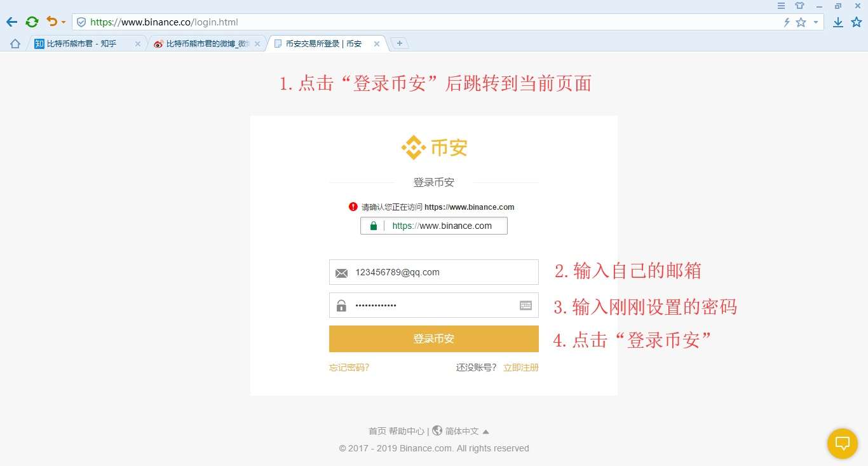Screen dimensions: 868x466
Task: Close the 微博 tab
Action: pos(257,44)
